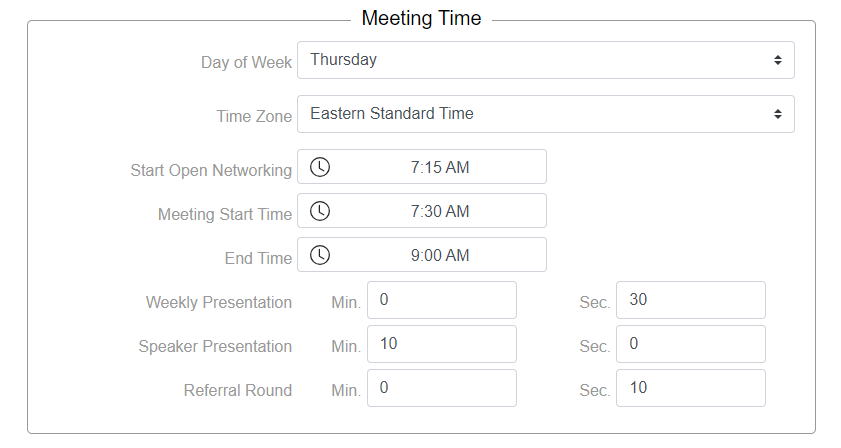Click the Day of Week dropdown arrows
The image size is (841, 448).
coord(777,60)
